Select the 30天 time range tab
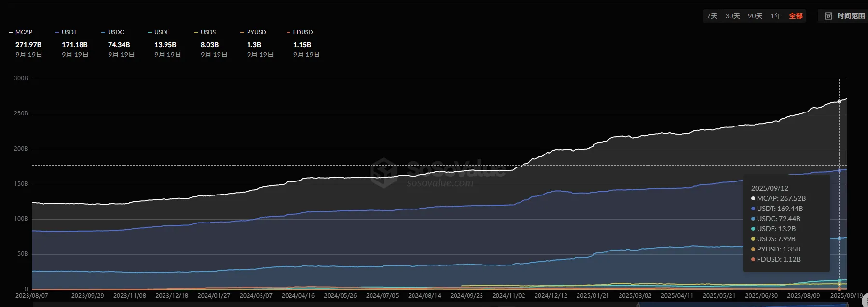The image size is (868, 307). 732,16
